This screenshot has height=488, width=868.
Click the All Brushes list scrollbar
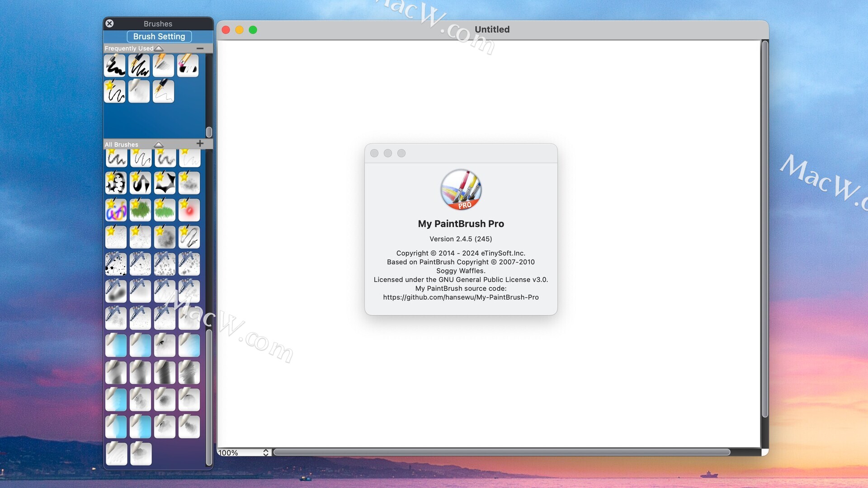[209, 398]
